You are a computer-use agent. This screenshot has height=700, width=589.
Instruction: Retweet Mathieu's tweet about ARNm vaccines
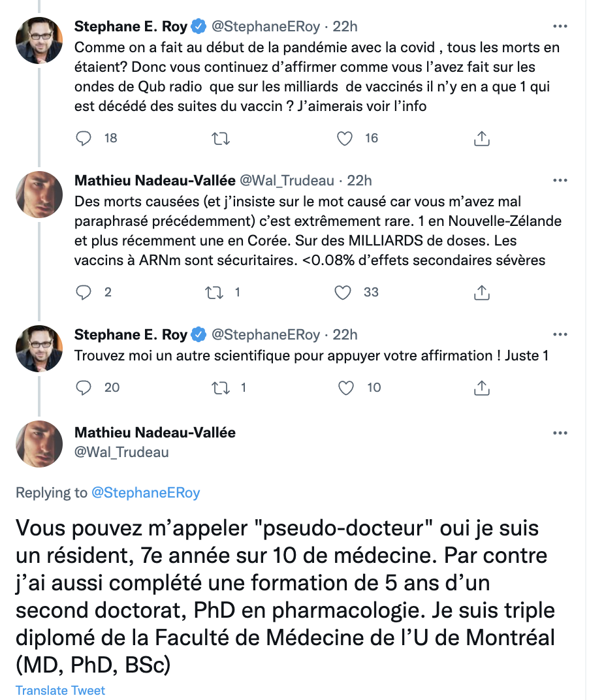[x=214, y=293]
